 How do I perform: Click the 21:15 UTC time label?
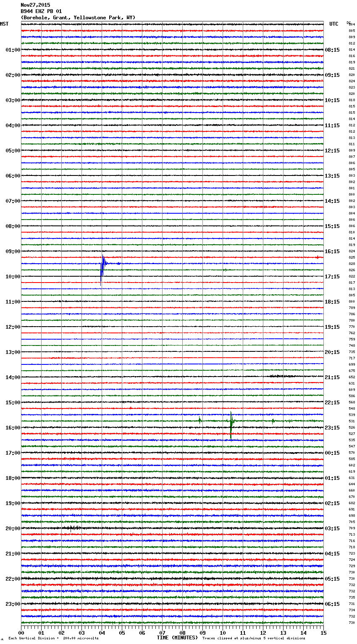click(332, 377)
